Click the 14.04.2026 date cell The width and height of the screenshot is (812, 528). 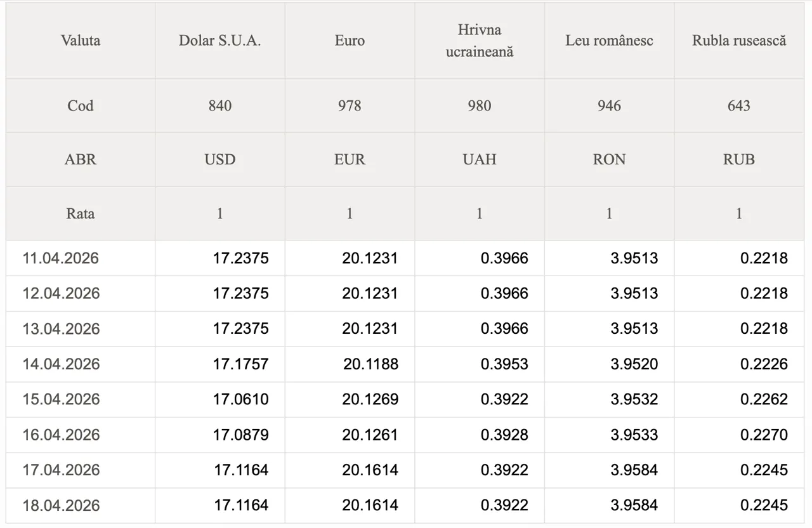62,364
